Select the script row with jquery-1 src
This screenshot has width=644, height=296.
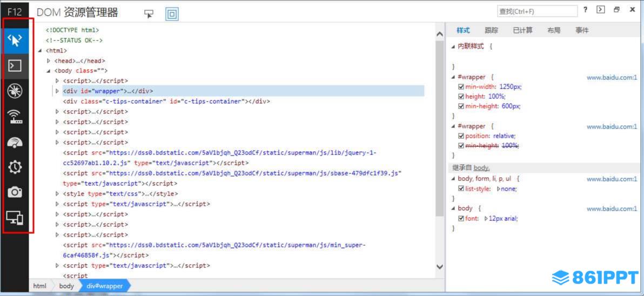pyautogui.click(x=220, y=158)
